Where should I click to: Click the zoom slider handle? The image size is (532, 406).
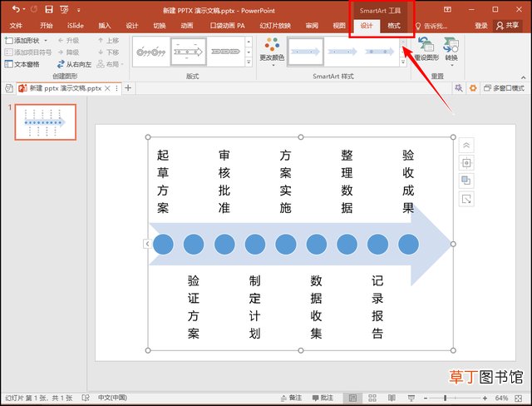click(446, 399)
